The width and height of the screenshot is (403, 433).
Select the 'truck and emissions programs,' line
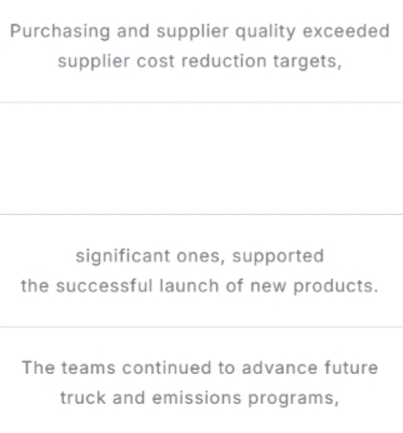tap(200, 398)
